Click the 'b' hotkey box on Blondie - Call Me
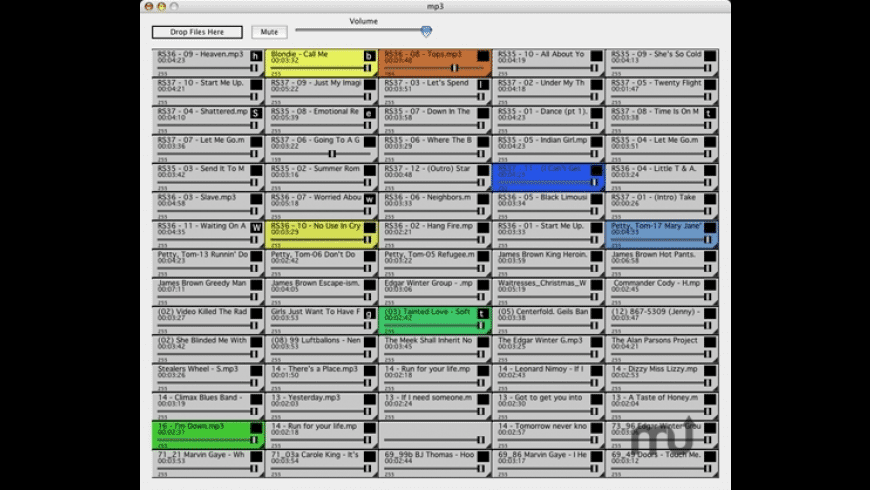The width and height of the screenshot is (870, 490). 370,56
